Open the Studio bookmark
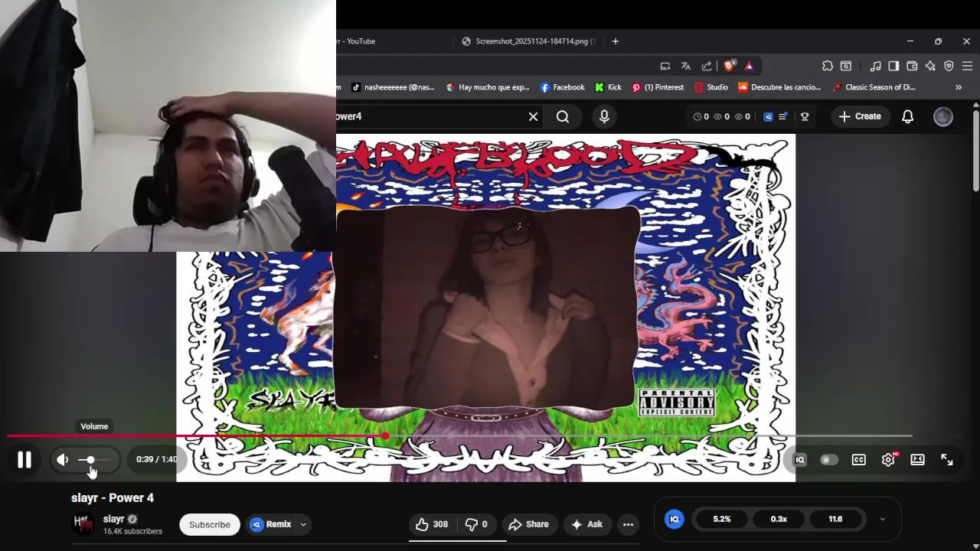Screen dimensions: 980x551 pos(710,87)
